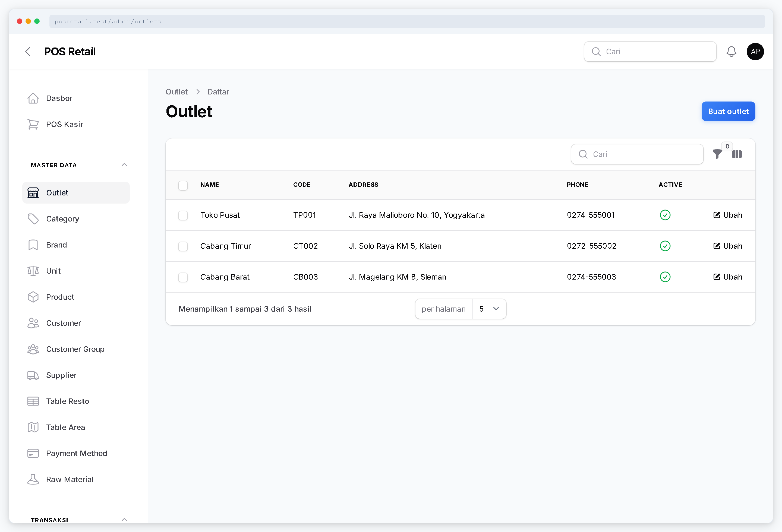
Task: Click the Brand bookmark icon
Action: 33,245
